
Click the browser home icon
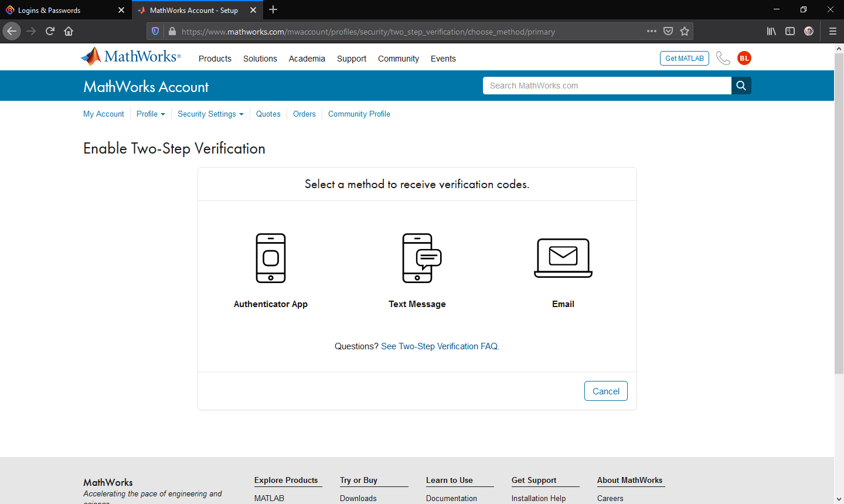click(x=69, y=31)
